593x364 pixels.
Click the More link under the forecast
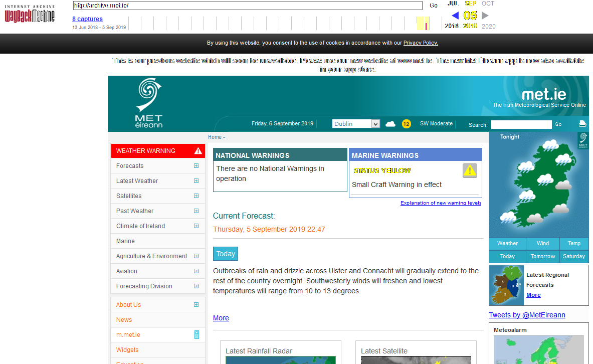(221, 318)
